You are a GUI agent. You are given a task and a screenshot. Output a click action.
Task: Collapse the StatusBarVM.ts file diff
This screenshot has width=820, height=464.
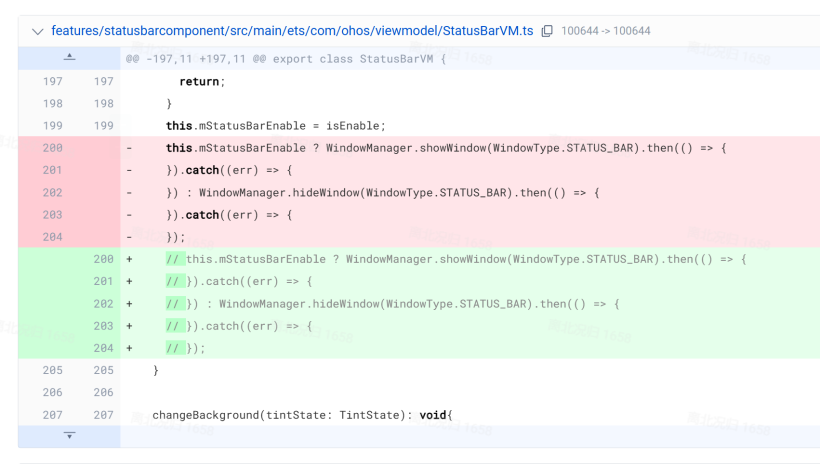click(x=38, y=31)
